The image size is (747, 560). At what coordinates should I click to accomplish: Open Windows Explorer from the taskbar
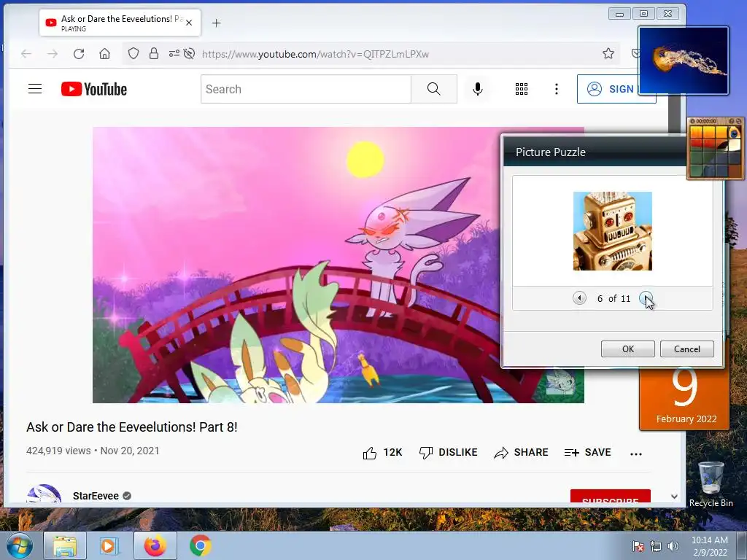(x=65, y=545)
